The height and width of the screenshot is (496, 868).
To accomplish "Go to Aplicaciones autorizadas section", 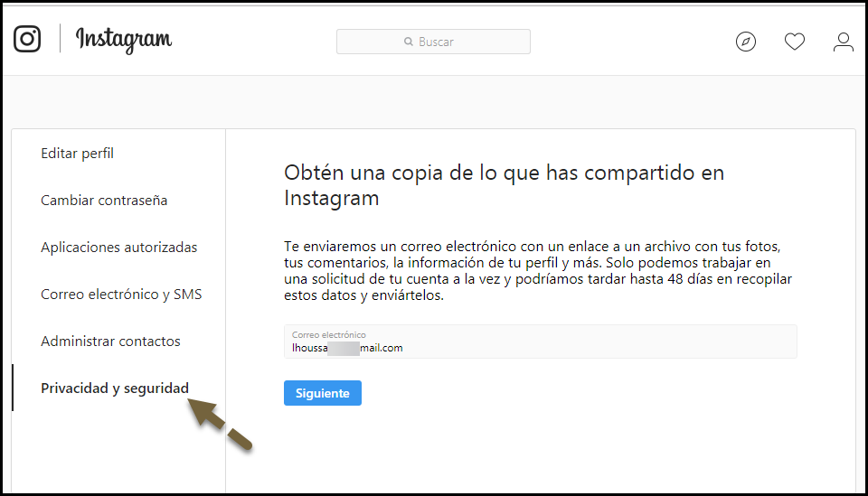I will pyautogui.click(x=118, y=248).
